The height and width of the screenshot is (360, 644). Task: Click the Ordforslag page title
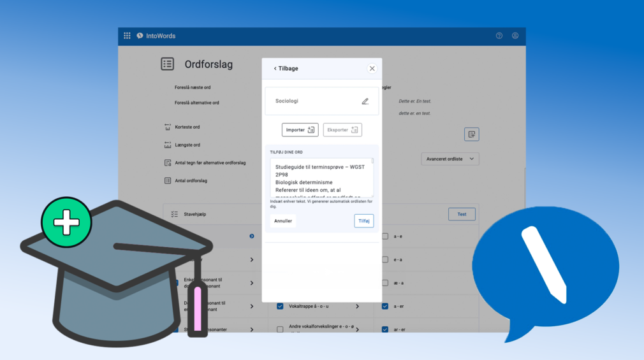pyautogui.click(x=209, y=64)
